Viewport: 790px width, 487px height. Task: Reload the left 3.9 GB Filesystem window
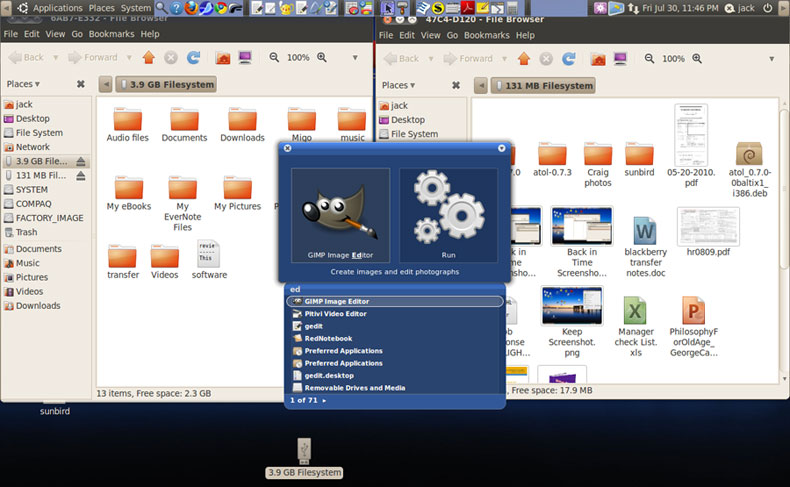click(193, 57)
